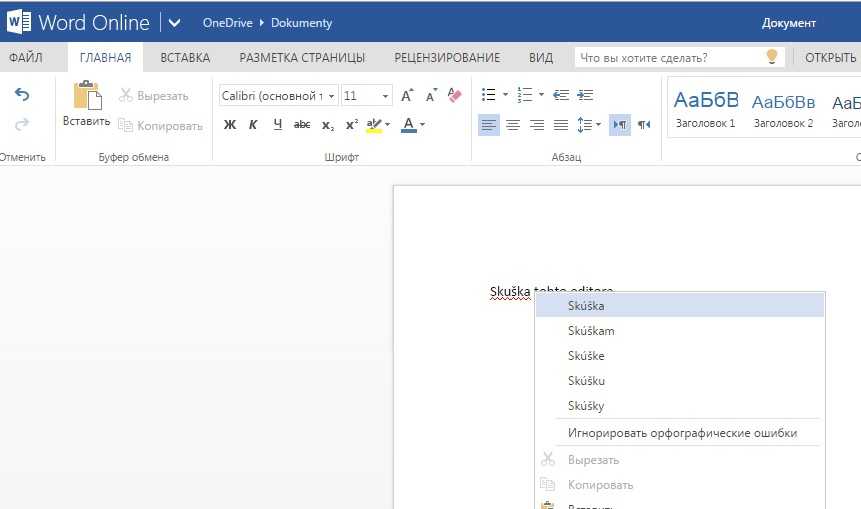Expand numbered list style dropdown

pyautogui.click(x=541, y=94)
